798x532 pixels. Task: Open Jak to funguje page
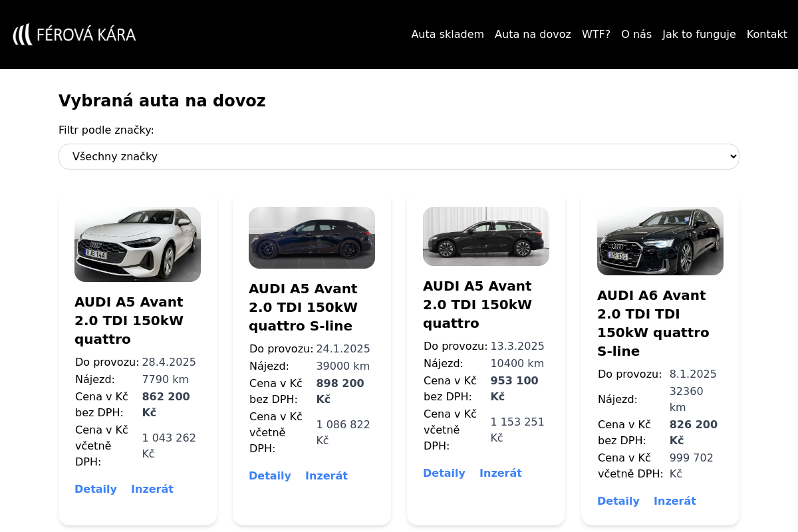pos(699,35)
